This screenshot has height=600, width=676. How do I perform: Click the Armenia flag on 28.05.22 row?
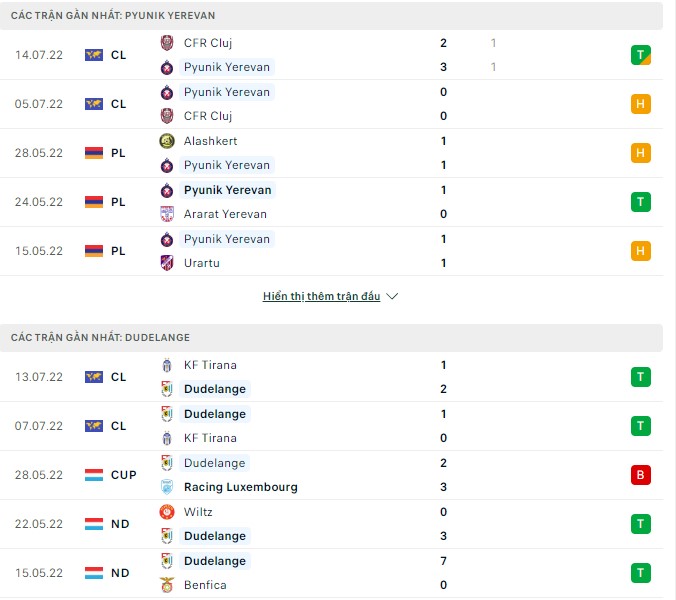[x=93, y=153]
